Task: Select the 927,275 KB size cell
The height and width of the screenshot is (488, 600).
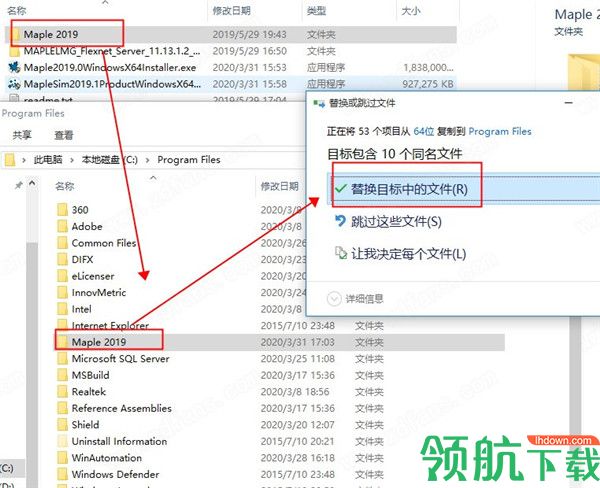Action: (x=428, y=84)
